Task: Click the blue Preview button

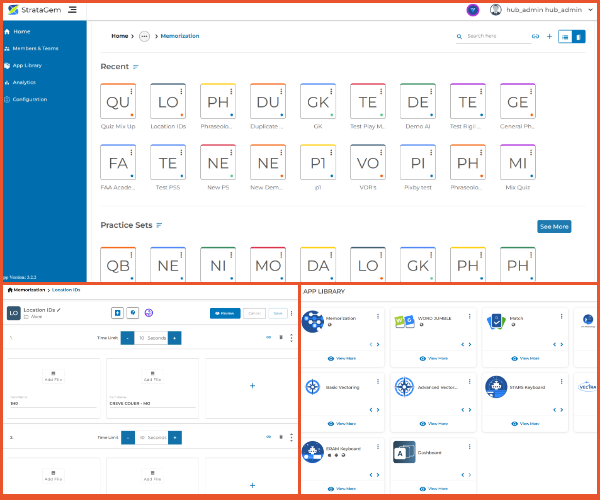Action: coord(225,313)
